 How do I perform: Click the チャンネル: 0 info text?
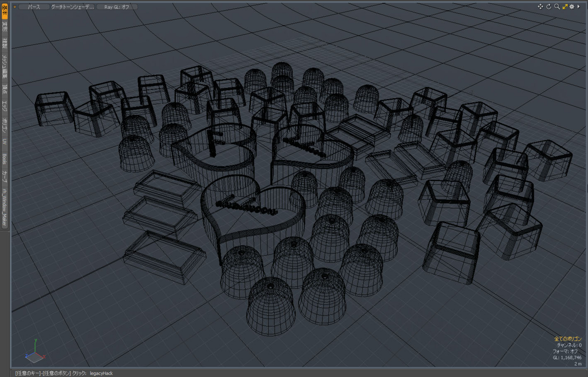pyautogui.click(x=570, y=345)
